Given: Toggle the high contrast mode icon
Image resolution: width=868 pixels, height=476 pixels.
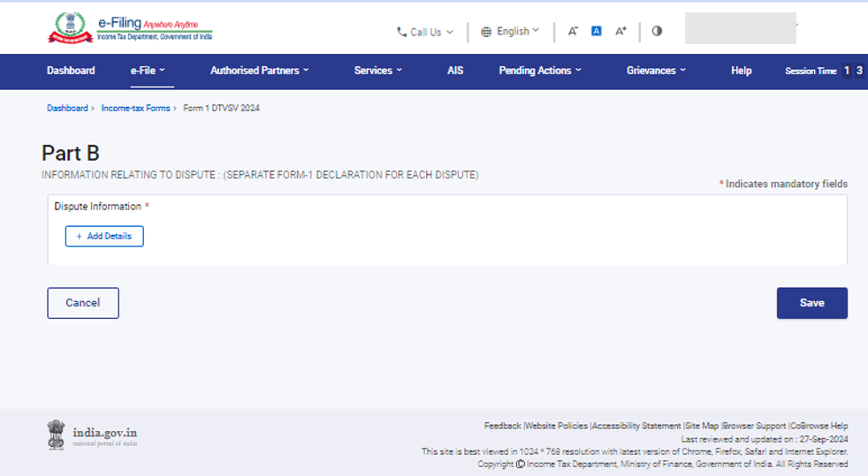Looking at the screenshot, I should click(x=657, y=31).
